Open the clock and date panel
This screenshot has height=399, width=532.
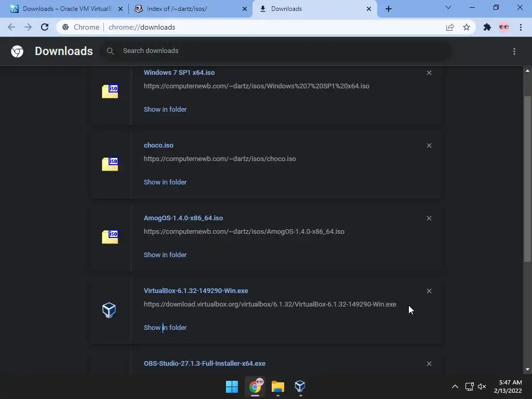click(508, 387)
